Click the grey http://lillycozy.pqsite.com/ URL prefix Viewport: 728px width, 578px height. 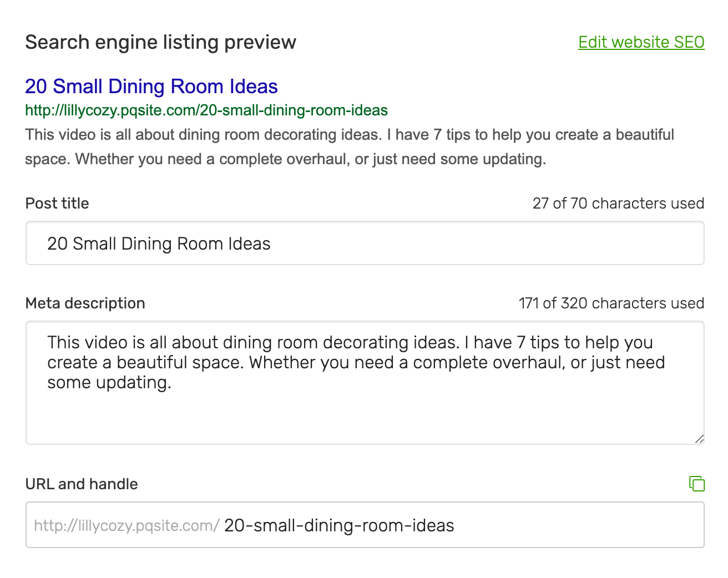[x=127, y=526]
